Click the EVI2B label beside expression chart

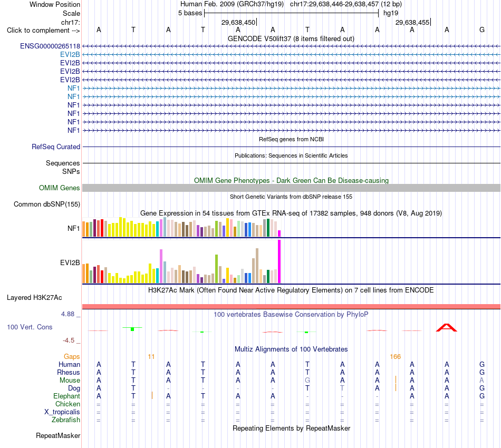pos(70,262)
